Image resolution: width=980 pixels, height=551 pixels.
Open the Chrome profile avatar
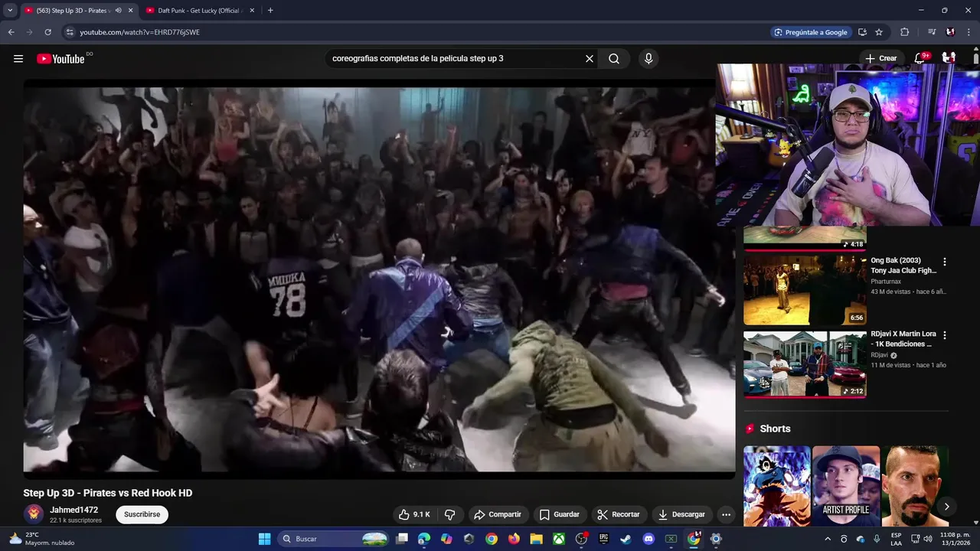coord(950,32)
